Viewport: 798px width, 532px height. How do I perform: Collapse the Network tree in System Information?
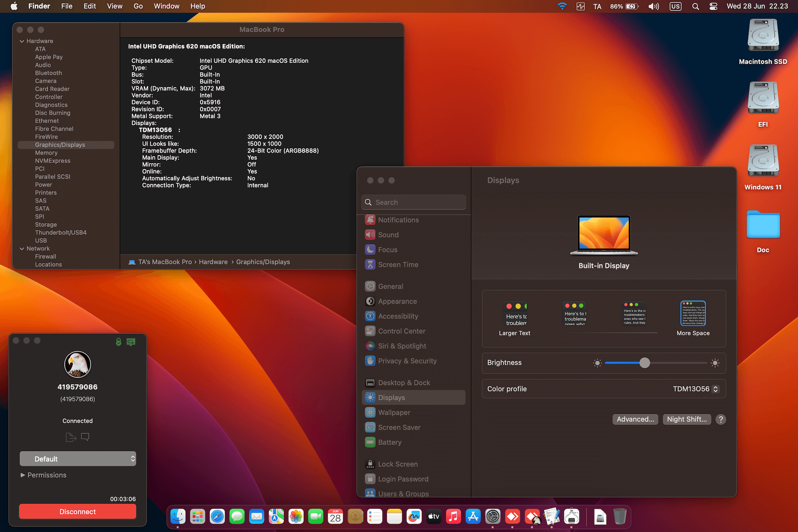[22, 249]
